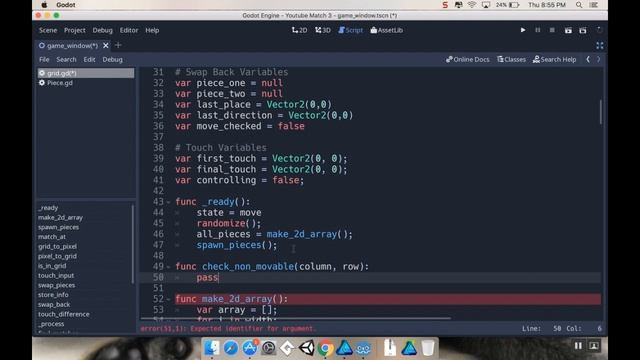This screenshot has width=640, height=360.
Task: Open Online Docs
Action: (468, 60)
